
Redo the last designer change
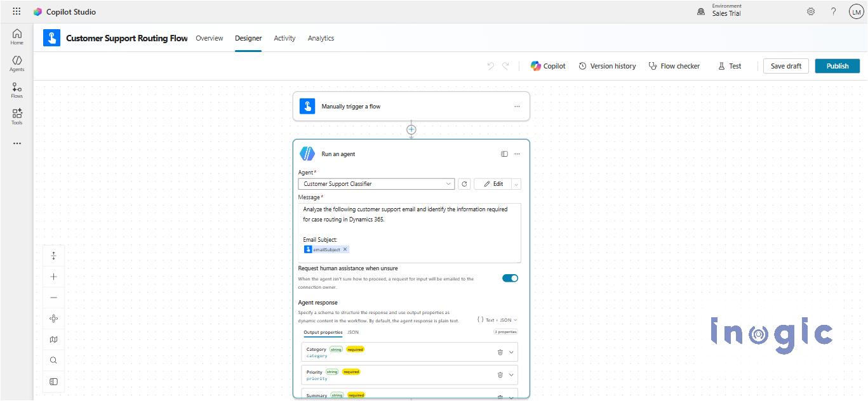click(x=506, y=66)
